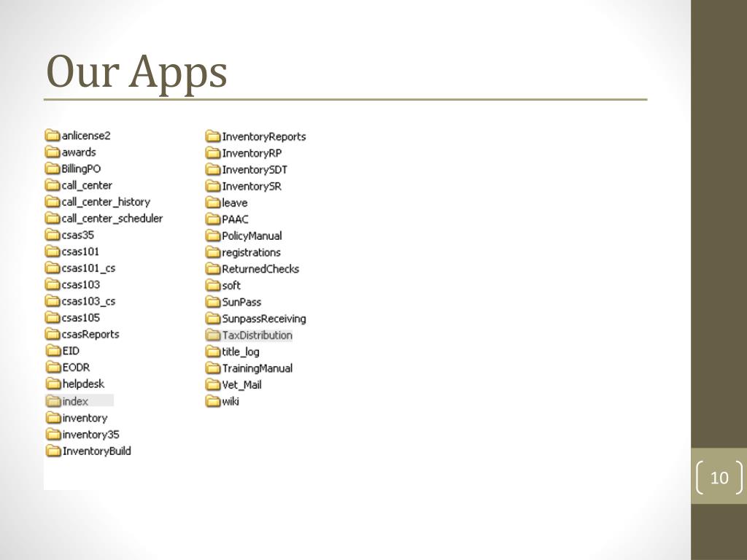The width and height of the screenshot is (747, 560).
Task: Click the csas103 folder icon
Action: pos(53,285)
